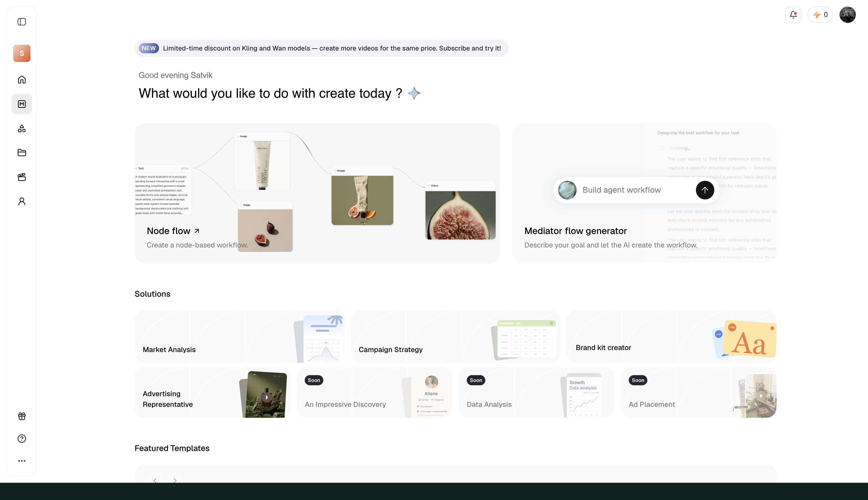Click the NEW badge in the banner
The height and width of the screenshot is (500, 868).
point(149,48)
